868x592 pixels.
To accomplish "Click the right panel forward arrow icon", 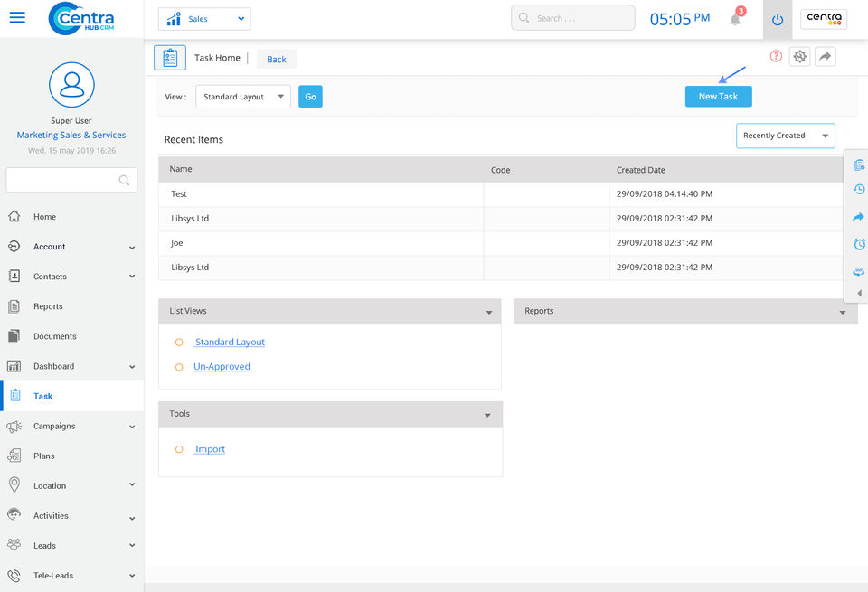I will [x=858, y=217].
